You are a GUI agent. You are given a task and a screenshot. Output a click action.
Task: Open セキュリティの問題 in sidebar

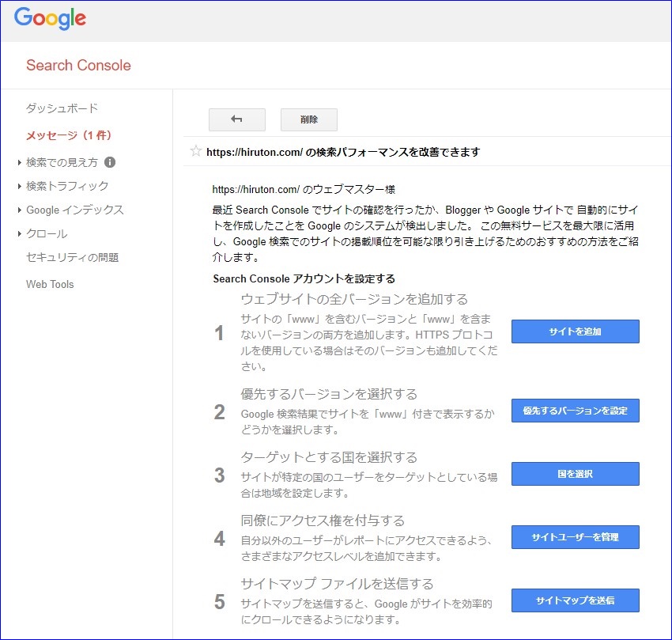click(73, 257)
